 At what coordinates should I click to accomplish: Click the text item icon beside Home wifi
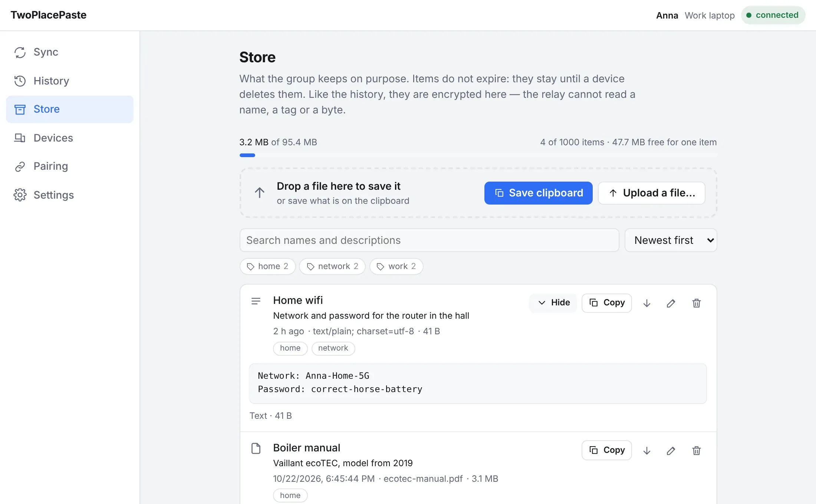coord(256,301)
